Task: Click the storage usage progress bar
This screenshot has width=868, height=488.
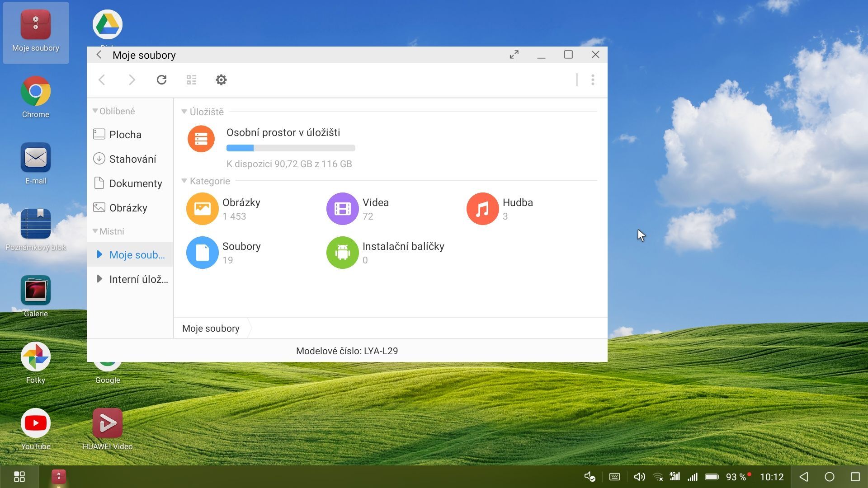Action: [x=291, y=148]
